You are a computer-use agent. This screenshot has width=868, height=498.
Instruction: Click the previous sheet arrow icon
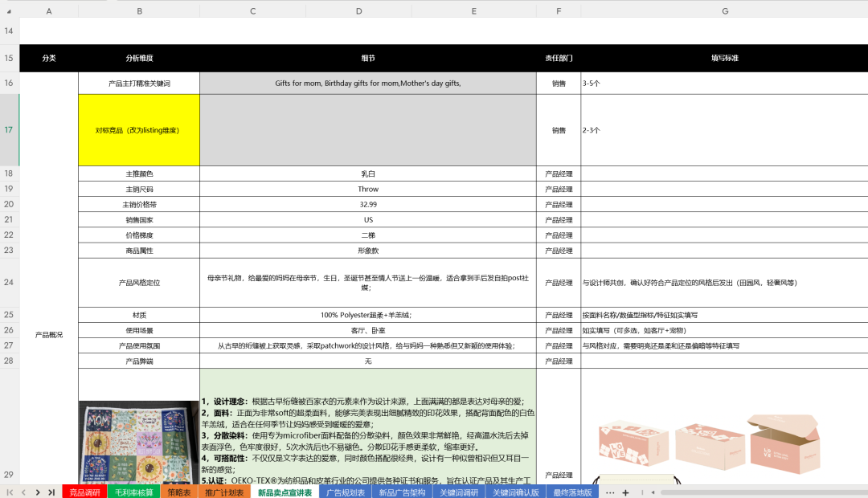point(23,492)
